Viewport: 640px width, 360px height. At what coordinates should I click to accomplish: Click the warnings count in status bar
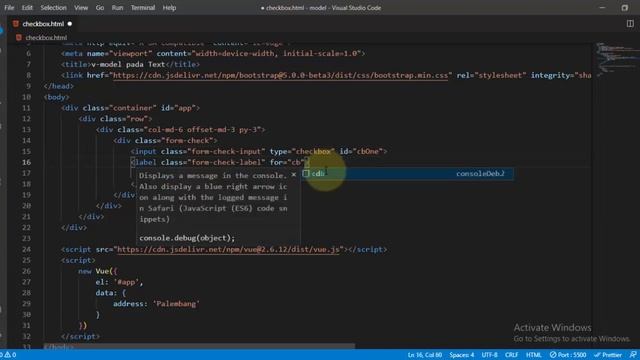click(9, 355)
